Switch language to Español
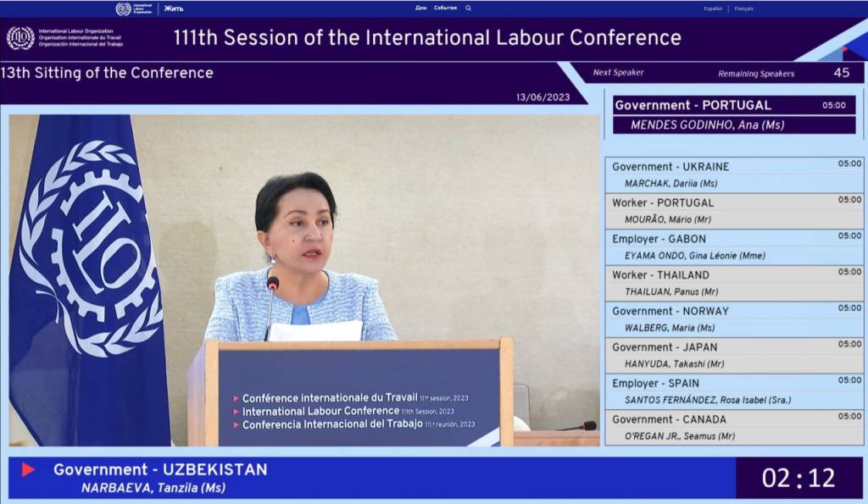The width and height of the screenshot is (868, 504). point(714,8)
